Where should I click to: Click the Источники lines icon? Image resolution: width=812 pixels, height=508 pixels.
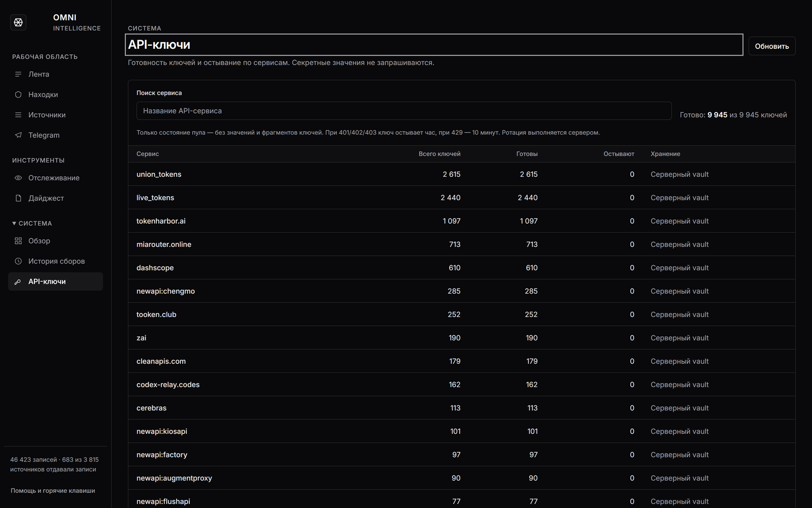18,115
